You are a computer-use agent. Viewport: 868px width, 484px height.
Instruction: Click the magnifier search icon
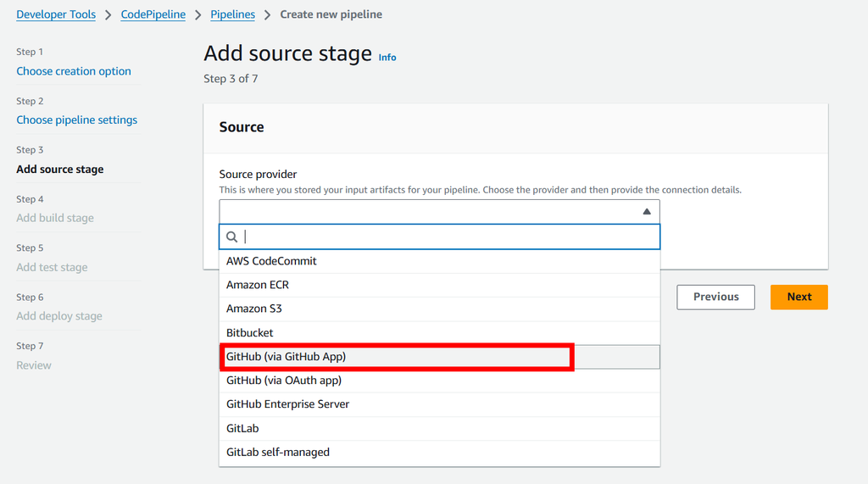click(x=232, y=237)
